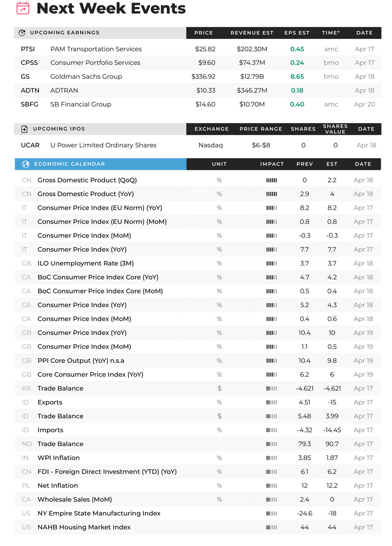The image size is (392, 546).
Task: Click the ADTN EPS estimate 0.18
Action: click(297, 91)
